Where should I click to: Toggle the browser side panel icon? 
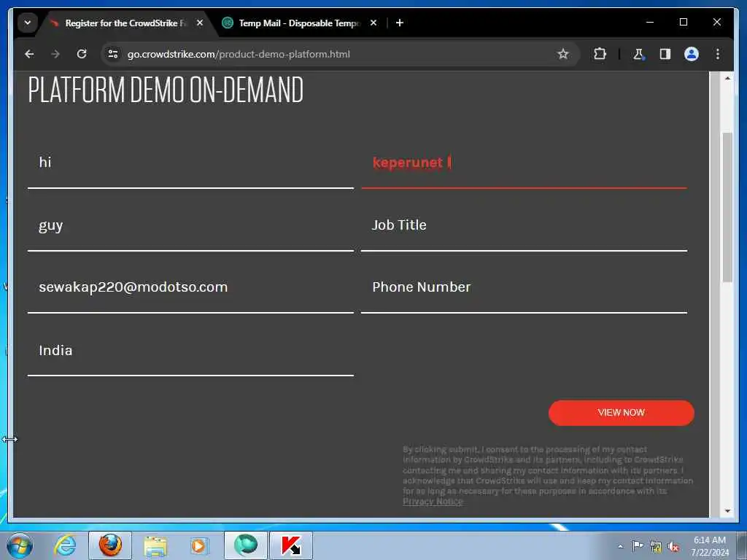665,54
